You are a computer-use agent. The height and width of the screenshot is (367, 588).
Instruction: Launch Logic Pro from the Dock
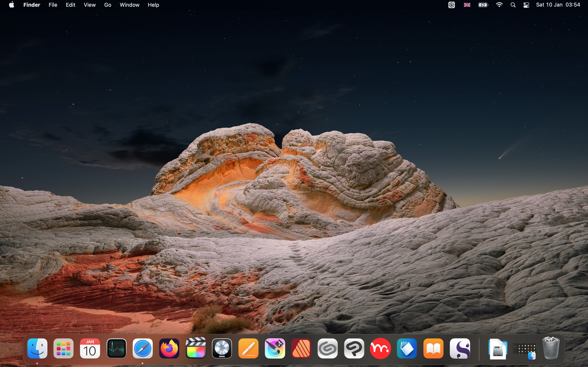pyautogui.click(x=222, y=348)
